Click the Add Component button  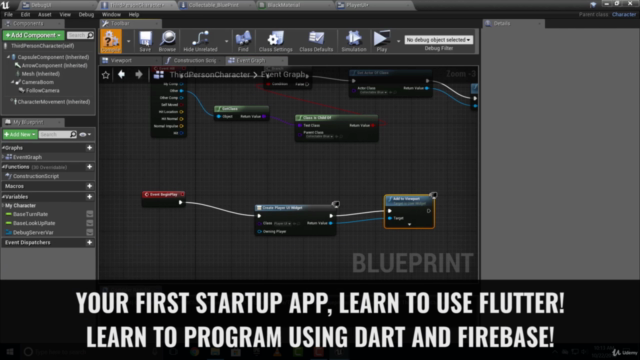[33, 35]
